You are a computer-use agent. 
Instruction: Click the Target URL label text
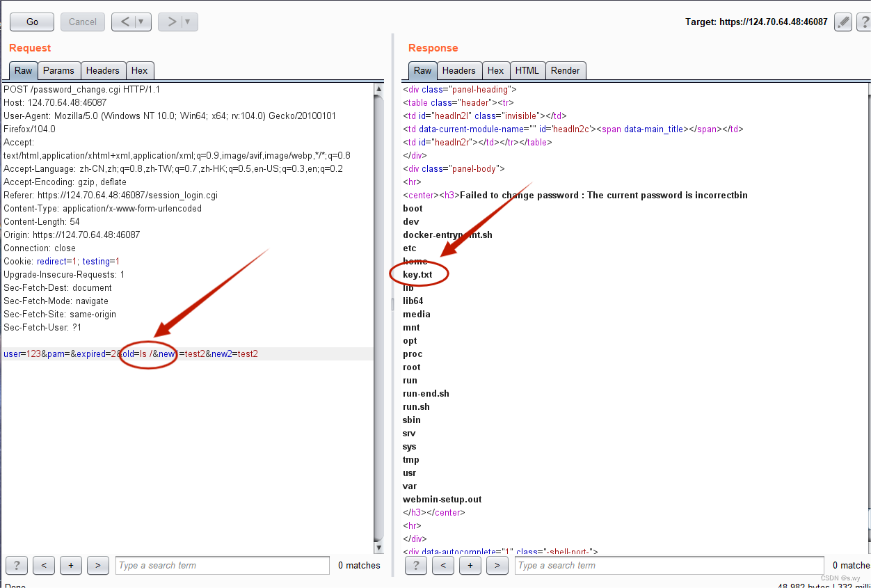click(x=756, y=22)
